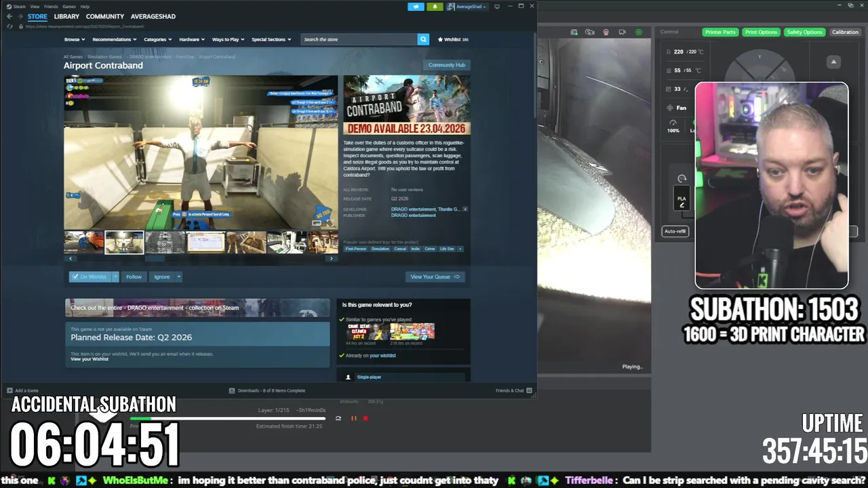Open the Friends menu

(51, 6)
